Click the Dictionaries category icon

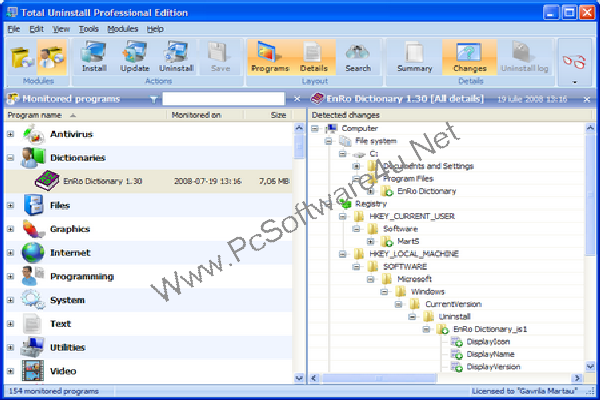point(33,158)
